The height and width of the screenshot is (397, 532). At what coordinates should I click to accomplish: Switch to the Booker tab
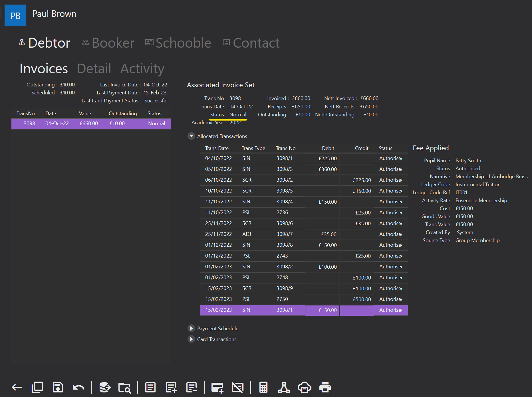pos(108,43)
